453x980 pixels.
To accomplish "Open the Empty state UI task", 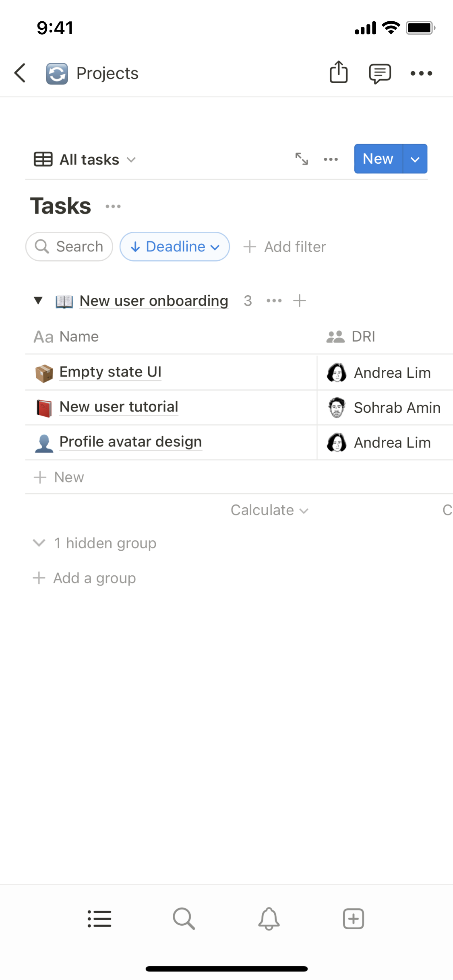I will click(x=110, y=372).
